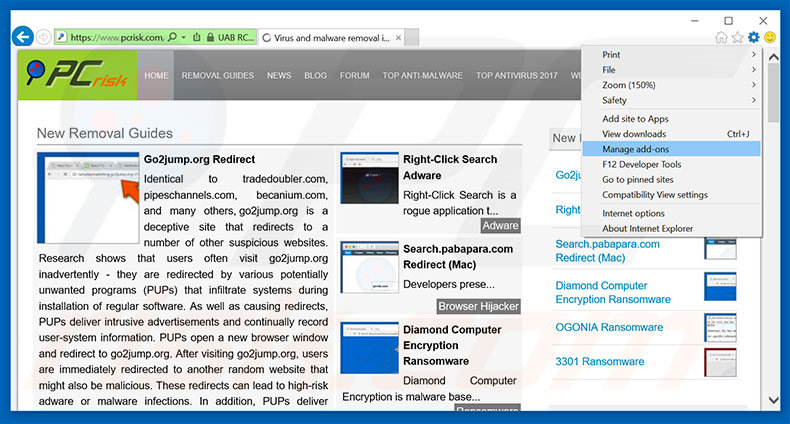Open sidebar link Diamond Computer Encryption Ransomware
790x424 pixels.
pyautogui.click(x=613, y=293)
